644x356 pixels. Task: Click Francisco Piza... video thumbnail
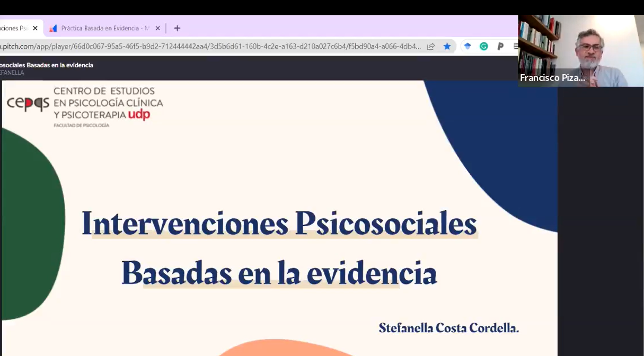tap(581, 51)
